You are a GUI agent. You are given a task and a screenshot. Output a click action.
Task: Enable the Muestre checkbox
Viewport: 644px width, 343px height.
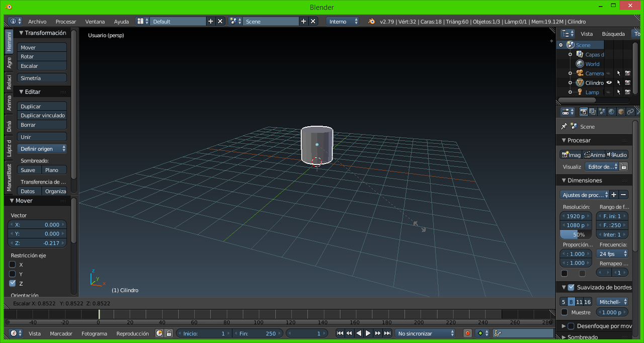[x=565, y=312]
